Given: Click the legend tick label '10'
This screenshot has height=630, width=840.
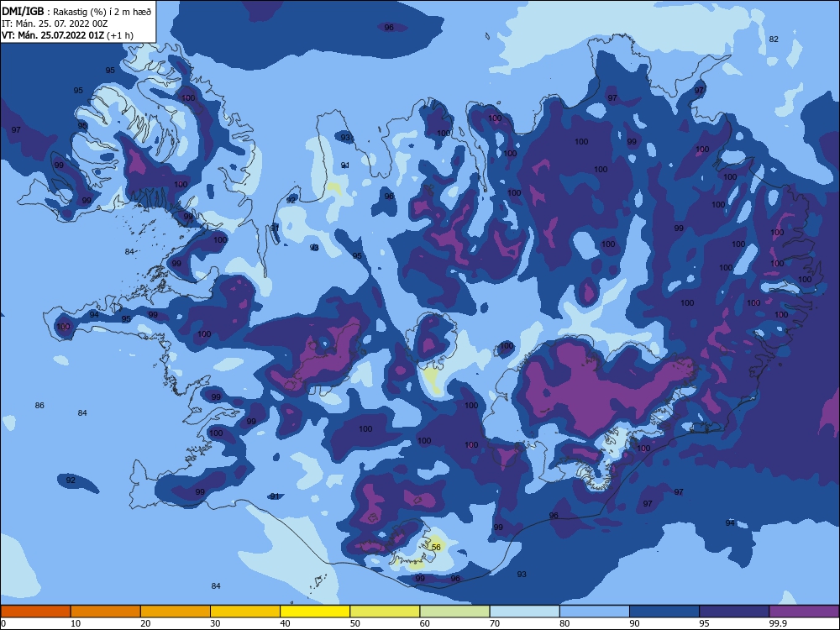Looking at the screenshot, I should 76,623.
